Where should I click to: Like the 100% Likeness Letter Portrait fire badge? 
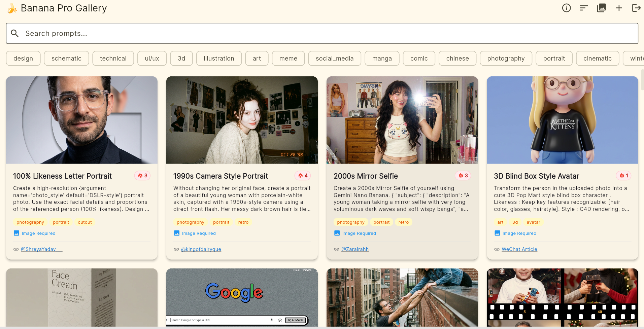[x=142, y=176]
